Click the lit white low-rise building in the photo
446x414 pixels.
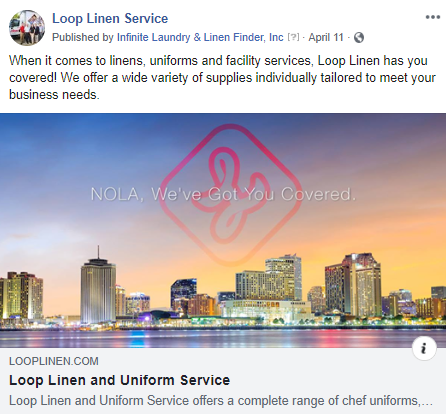click(x=267, y=309)
